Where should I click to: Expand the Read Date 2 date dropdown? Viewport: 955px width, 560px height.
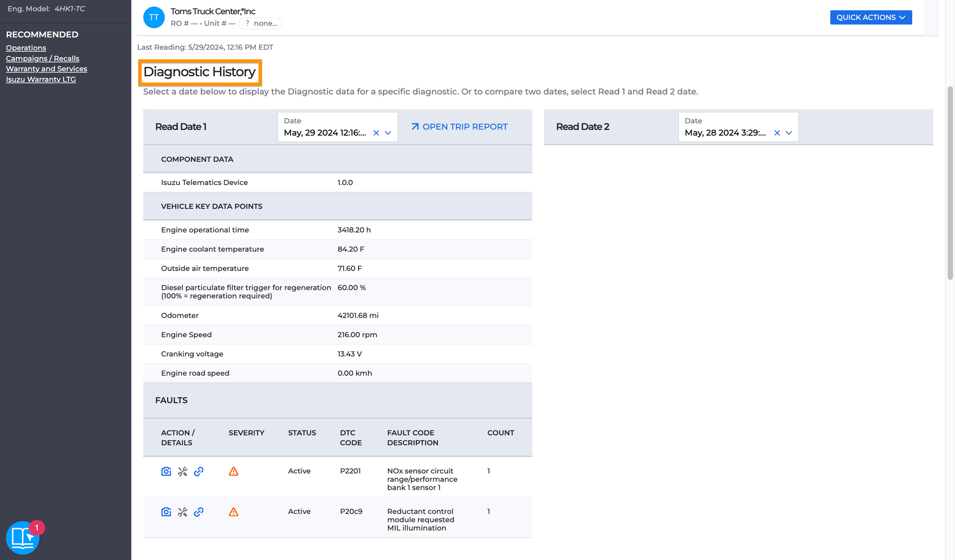point(789,133)
